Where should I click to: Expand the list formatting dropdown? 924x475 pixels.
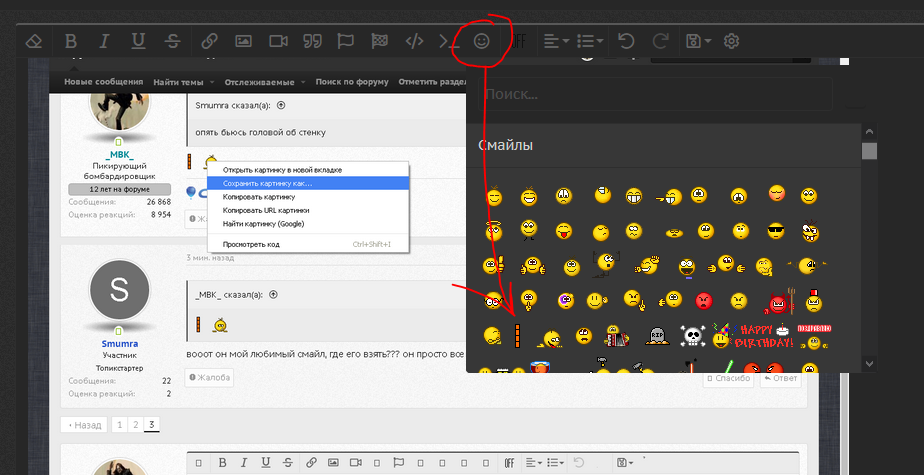click(x=591, y=41)
